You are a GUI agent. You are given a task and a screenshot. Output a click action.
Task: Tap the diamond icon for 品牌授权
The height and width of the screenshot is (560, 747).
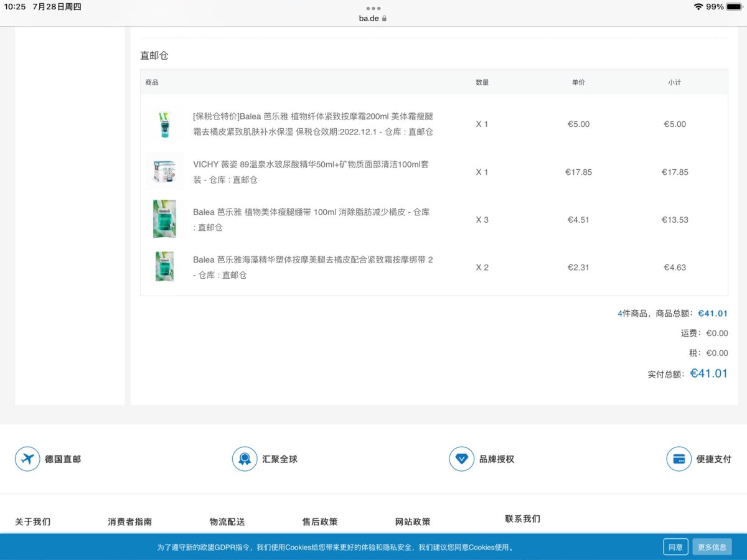pyautogui.click(x=461, y=459)
